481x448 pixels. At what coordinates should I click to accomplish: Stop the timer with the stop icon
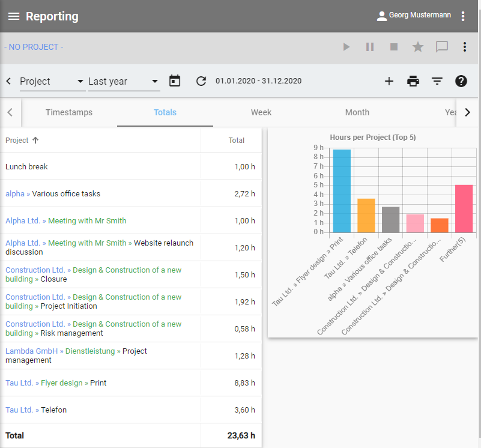394,47
